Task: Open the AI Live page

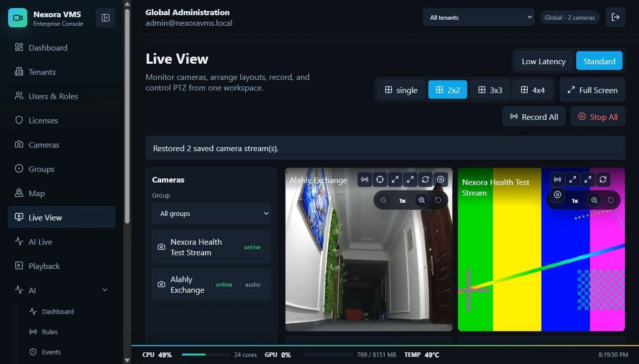Action: pyautogui.click(x=62, y=242)
